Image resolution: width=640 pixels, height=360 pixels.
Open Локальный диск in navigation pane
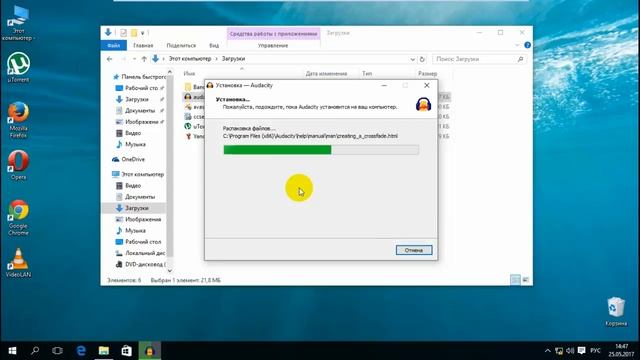(x=141, y=253)
